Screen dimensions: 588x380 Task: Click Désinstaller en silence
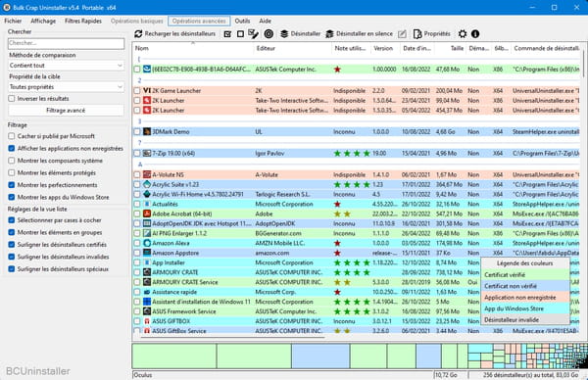(x=360, y=33)
